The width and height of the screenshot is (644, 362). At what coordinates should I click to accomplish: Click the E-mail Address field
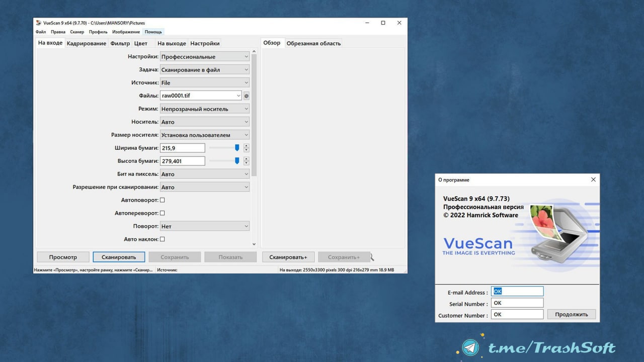point(518,291)
